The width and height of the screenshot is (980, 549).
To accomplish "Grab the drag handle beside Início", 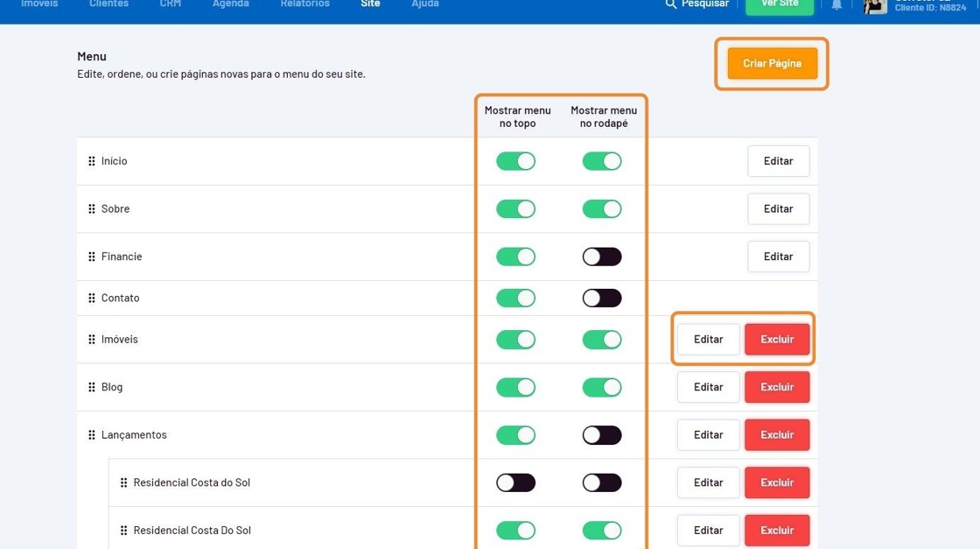I will (x=92, y=161).
